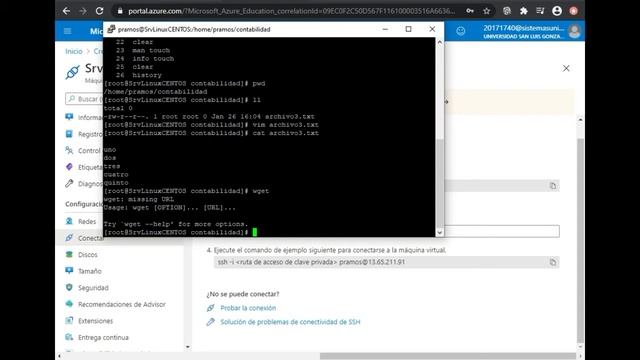The height and width of the screenshot is (360, 640).
Task: Open Solución de problemas de conectividad de SSH
Action: point(290,322)
